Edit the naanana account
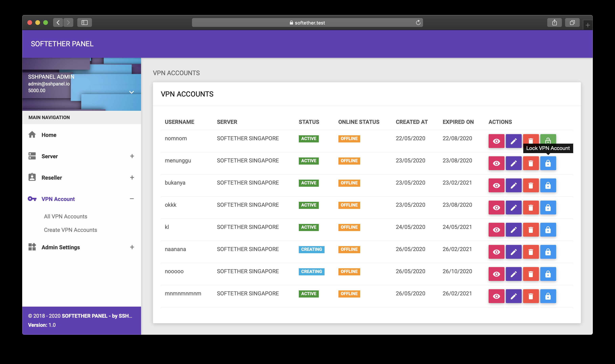The width and height of the screenshot is (615, 364). (513, 252)
